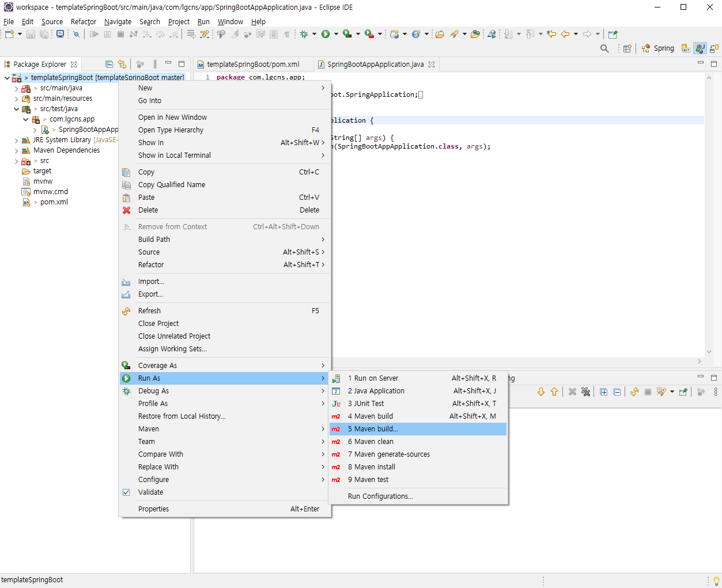Open the File menu

click(x=9, y=21)
